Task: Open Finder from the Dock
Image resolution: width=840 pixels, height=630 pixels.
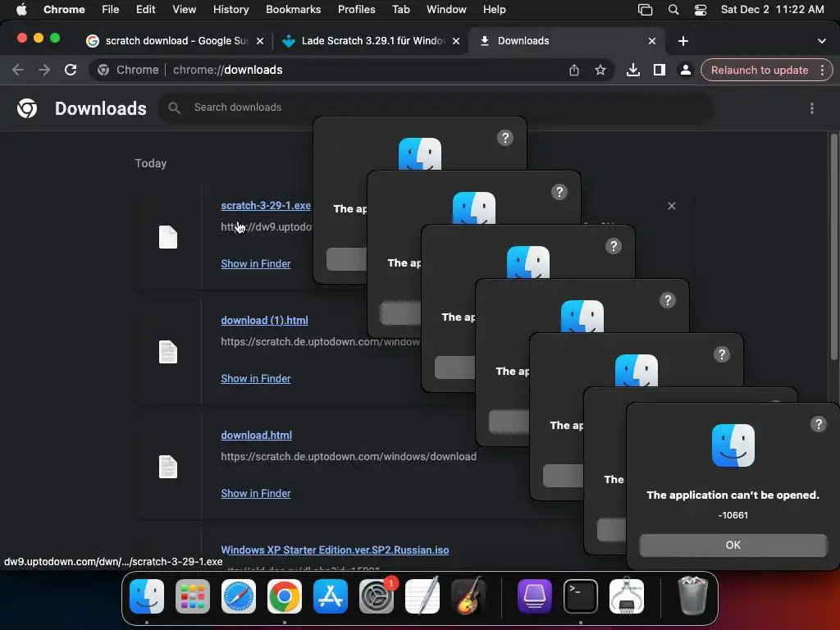Action: coord(147,596)
